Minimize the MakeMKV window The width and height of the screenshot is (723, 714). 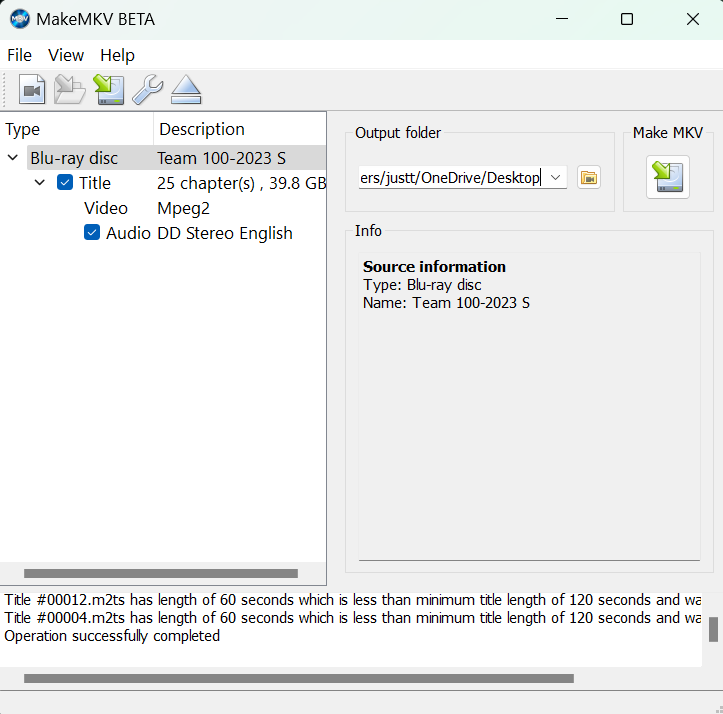562,19
